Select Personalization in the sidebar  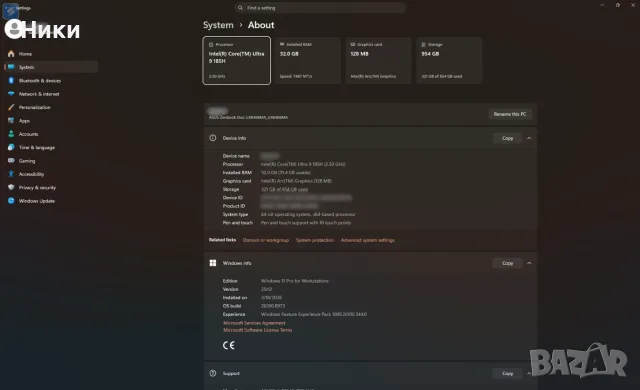(x=35, y=107)
